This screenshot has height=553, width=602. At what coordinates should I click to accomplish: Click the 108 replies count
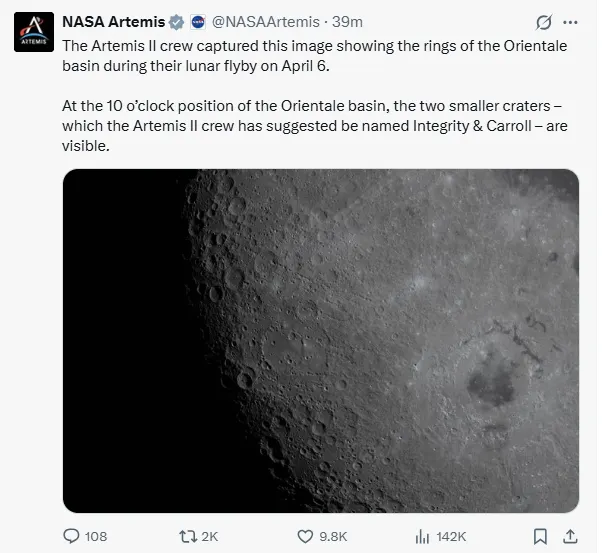point(96,537)
